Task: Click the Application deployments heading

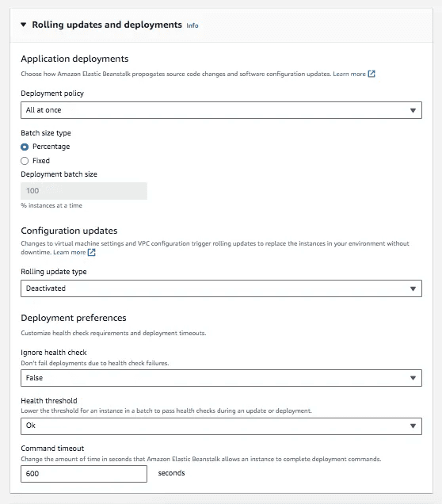Action: point(74,59)
